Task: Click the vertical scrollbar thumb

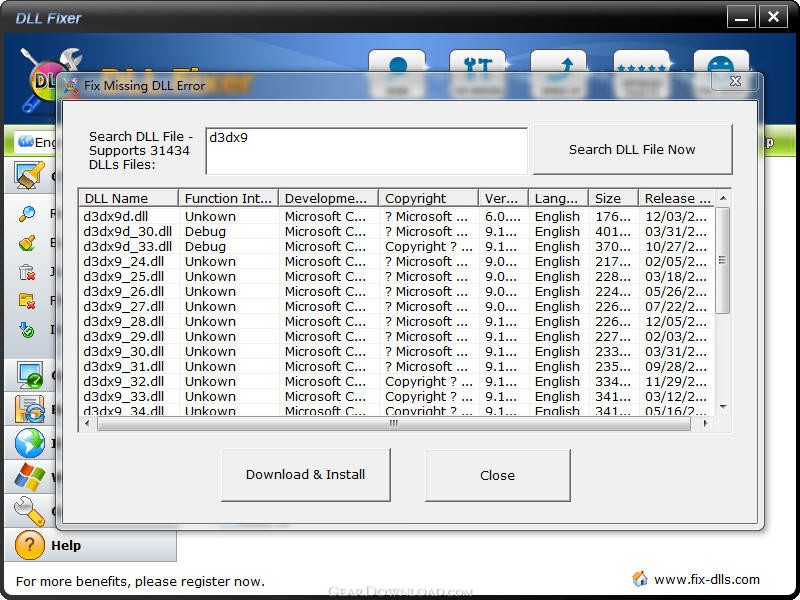Action: coord(722,260)
